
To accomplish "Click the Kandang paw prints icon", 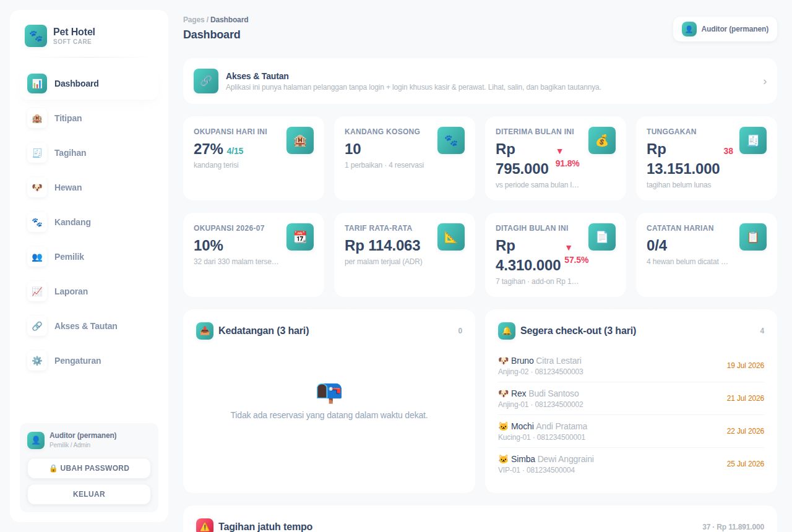I will pos(37,222).
